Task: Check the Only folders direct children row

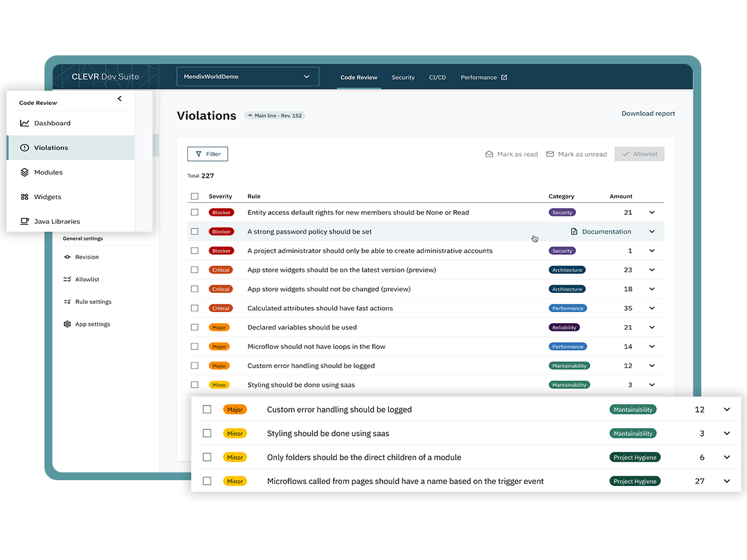Action: pyautogui.click(x=207, y=457)
